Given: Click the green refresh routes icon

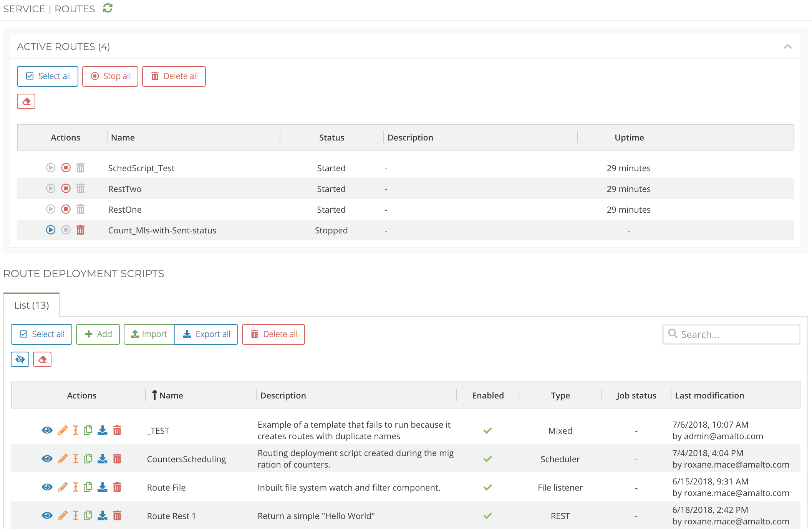Looking at the screenshot, I should pos(108,8).
